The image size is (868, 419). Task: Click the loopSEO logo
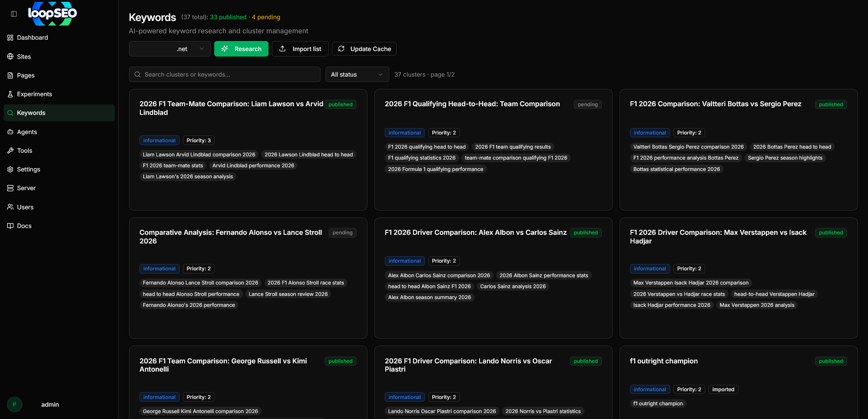coord(52,13)
